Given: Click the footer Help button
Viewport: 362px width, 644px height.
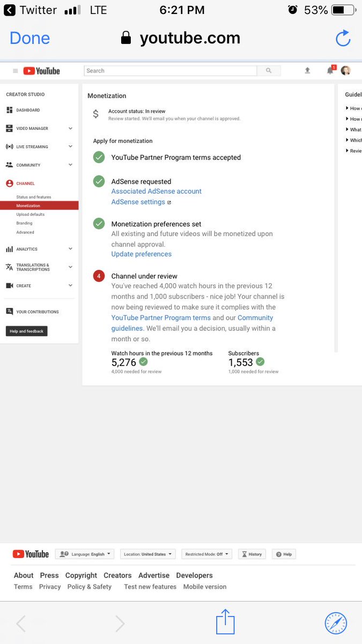Looking at the screenshot, I should 284,554.
